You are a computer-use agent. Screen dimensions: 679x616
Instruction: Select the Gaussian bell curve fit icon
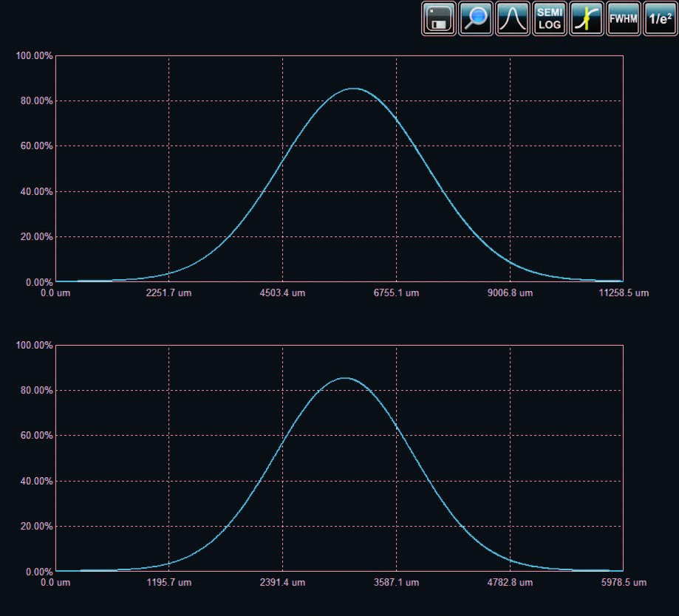tap(513, 18)
